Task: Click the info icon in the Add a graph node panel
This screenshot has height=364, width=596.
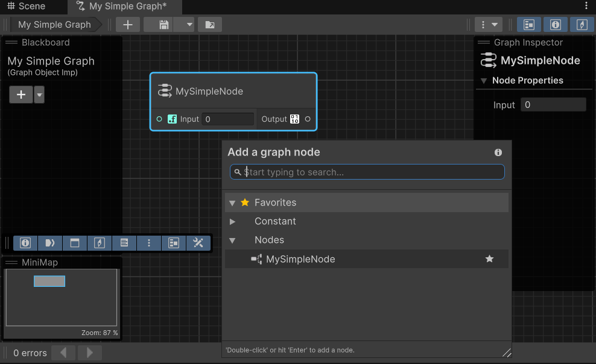Action: coord(498,152)
